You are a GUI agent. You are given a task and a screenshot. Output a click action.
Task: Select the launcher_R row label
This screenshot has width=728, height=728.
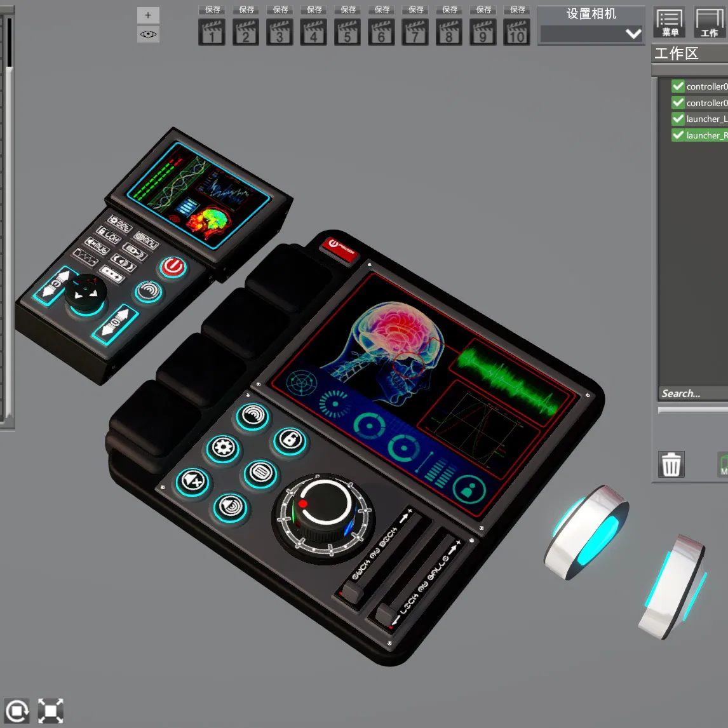pos(707,135)
